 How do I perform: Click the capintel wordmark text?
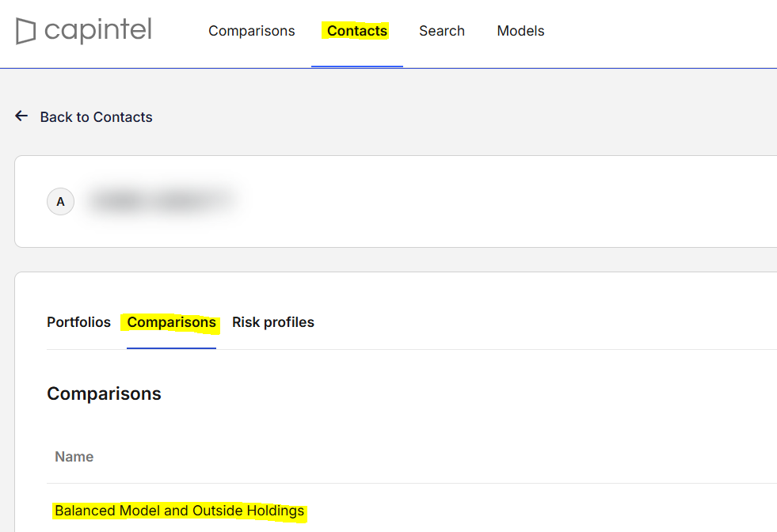click(x=97, y=31)
